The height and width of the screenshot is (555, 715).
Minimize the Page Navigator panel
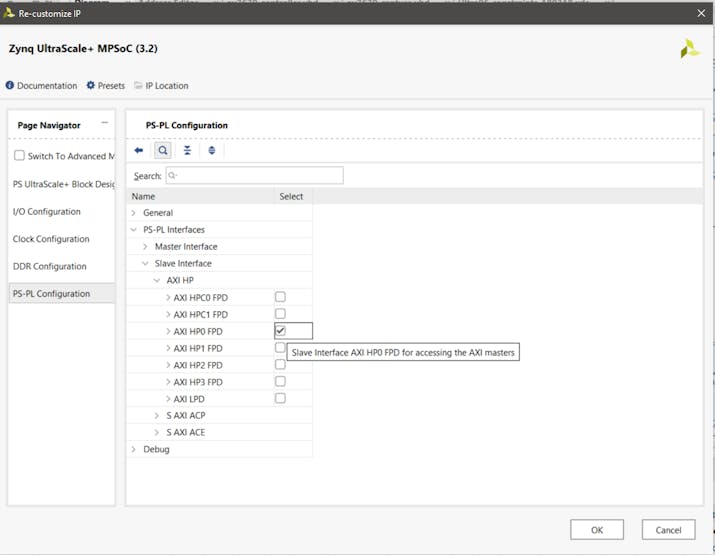pos(104,123)
